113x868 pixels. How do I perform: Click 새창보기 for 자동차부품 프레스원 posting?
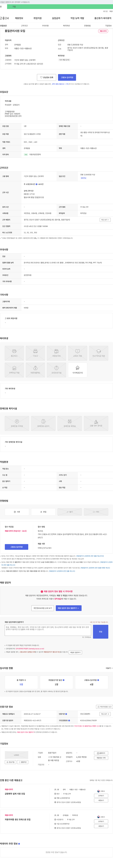tap(101, 826)
